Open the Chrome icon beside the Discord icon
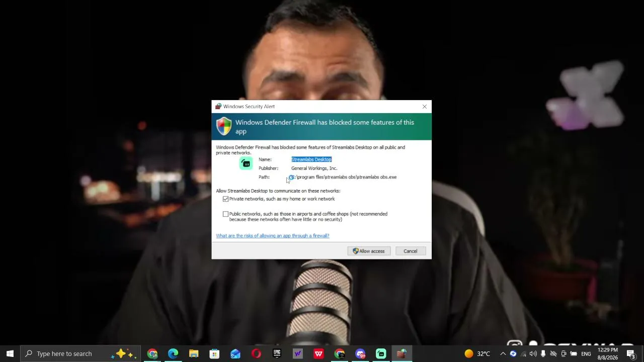Image resolution: width=644 pixels, height=362 pixels. pyautogui.click(x=340, y=353)
